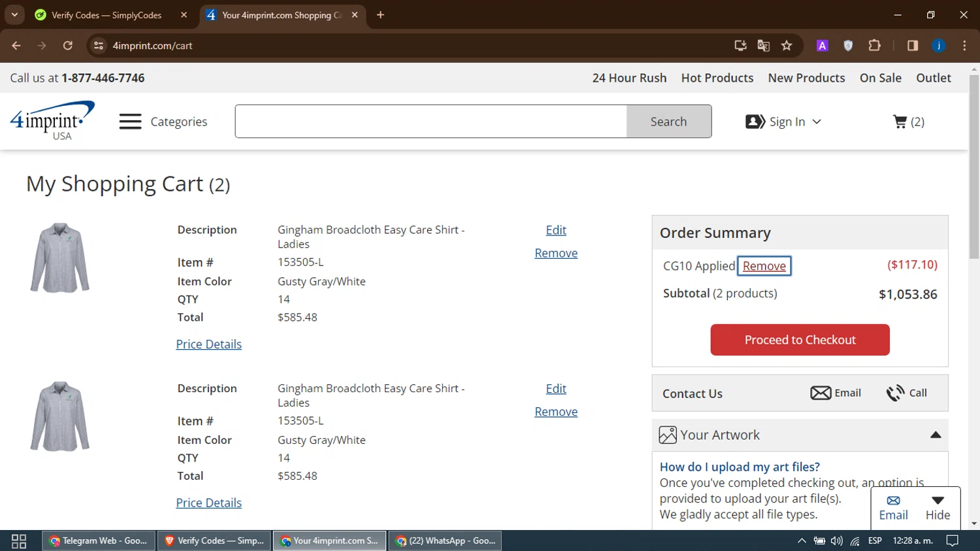The height and width of the screenshot is (551, 980).
Task: Click the translate page icon in address bar
Action: (x=763, y=46)
